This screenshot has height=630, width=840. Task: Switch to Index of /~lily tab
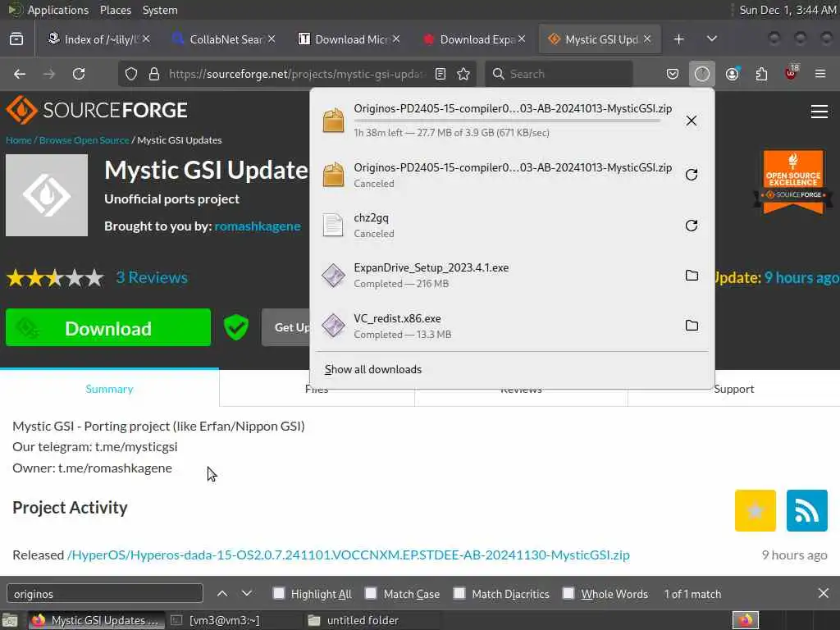[x=98, y=39]
